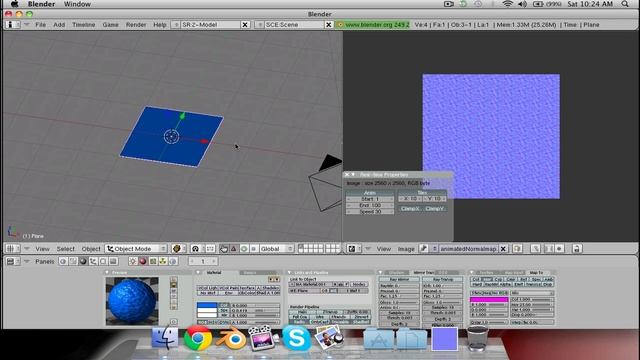The image size is (640, 360).
Task: Open the View menu in UV editor header
Action: point(383,249)
